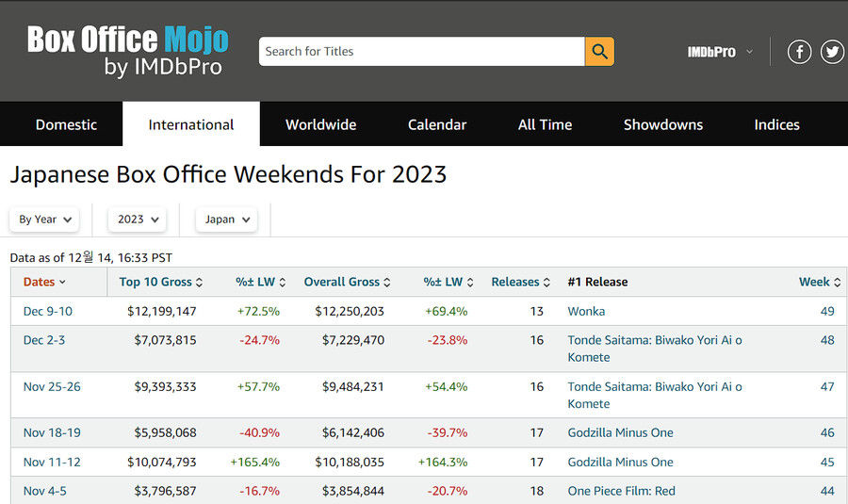Viewport: 848px width, 504px height.
Task: Open the Dec 9-10 weekend link
Action: coord(47,311)
